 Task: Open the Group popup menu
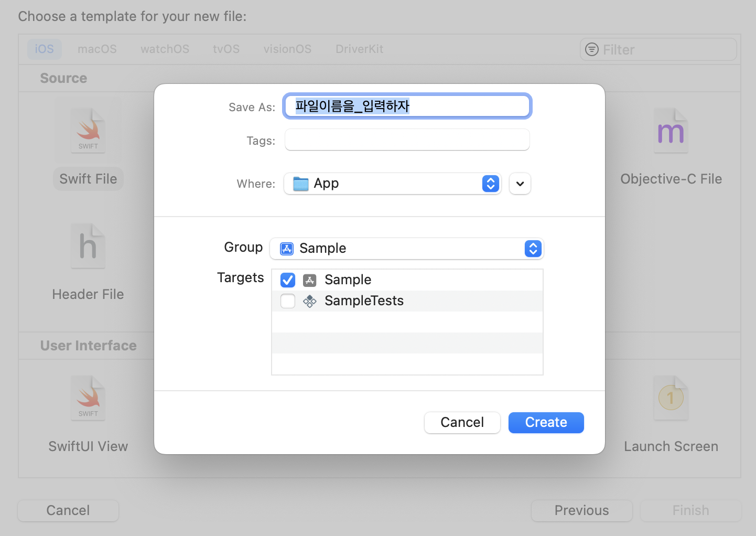(x=407, y=249)
